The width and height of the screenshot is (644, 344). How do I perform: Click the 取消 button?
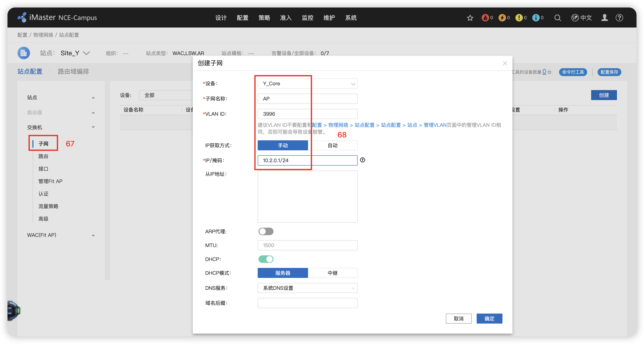coord(459,319)
